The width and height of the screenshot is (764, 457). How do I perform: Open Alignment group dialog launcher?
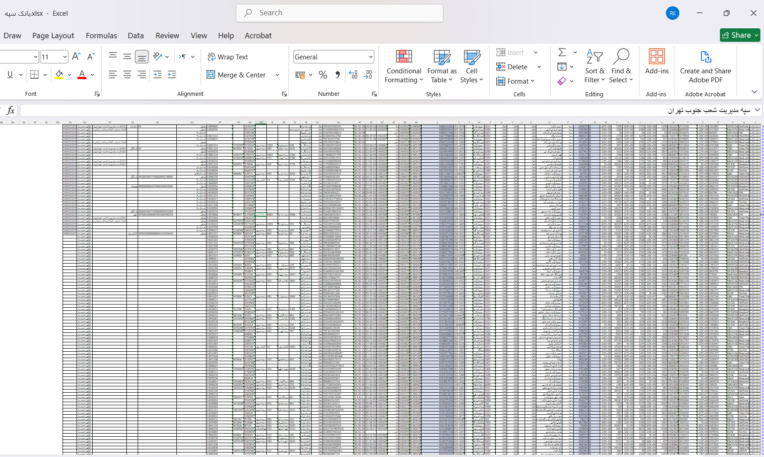(284, 94)
